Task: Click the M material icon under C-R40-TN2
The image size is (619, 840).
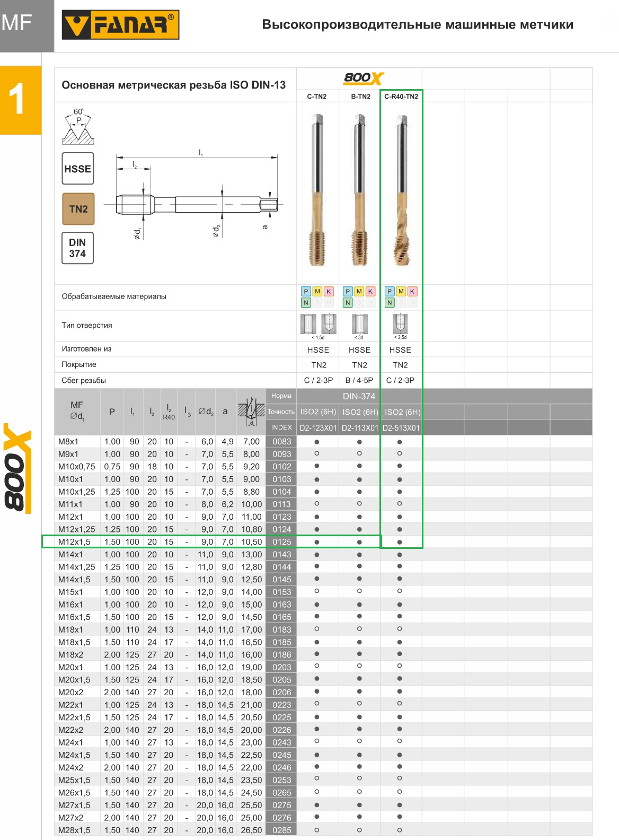Action: (x=401, y=291)
